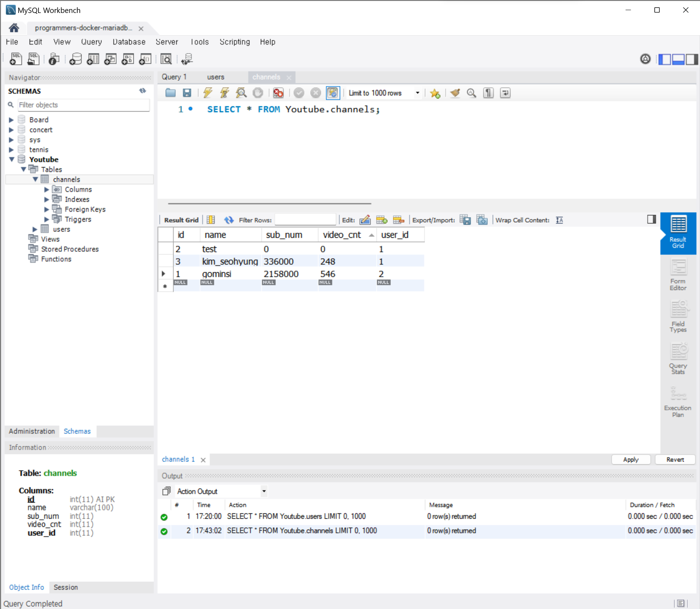Toggle continue-on-error script execution
Image resolution: width=700 pixels, height=609 pixels.
[278, 93]
